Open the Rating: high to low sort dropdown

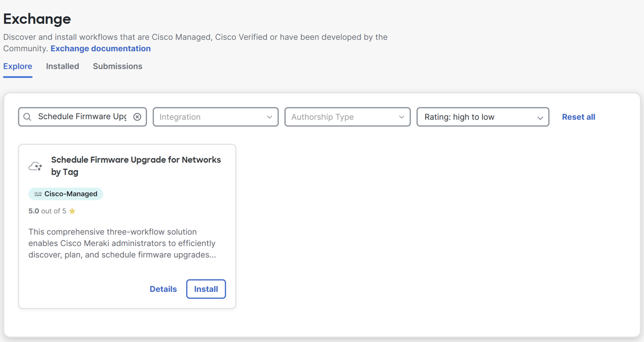[483, 117]
